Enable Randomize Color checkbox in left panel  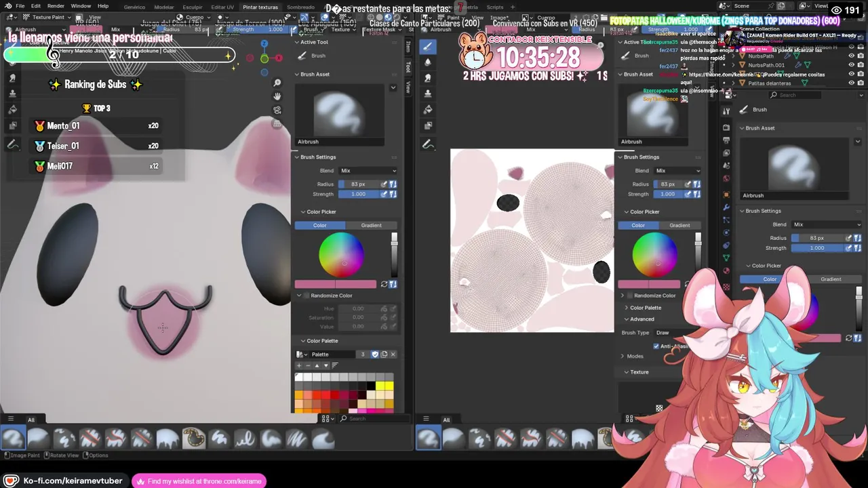pyautogui.click(x=307, y=296)
